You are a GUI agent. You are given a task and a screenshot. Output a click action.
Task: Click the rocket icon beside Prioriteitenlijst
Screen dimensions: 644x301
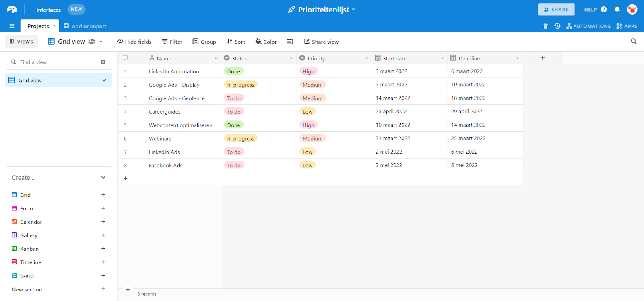(x=291, y=10)
